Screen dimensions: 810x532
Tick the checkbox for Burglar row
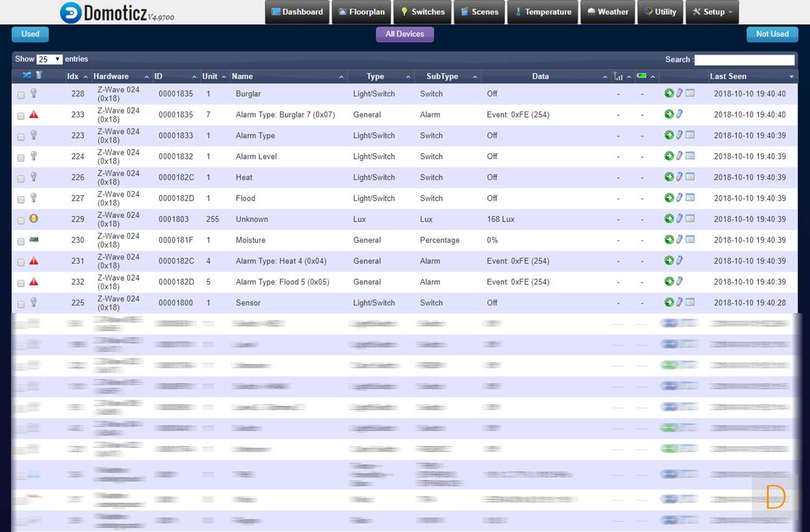point(21,95)
